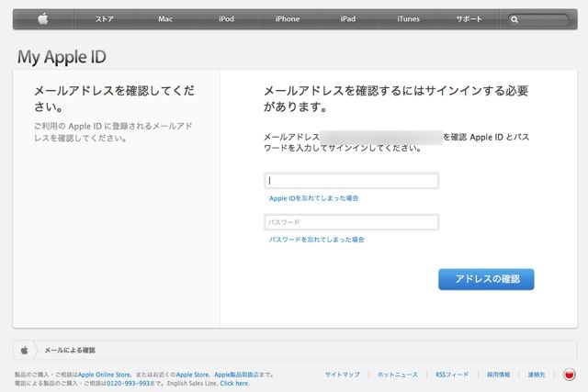The image size is (588, 392).
Task: Click the Apple ID input field
Action: click(x=351, y=181)
